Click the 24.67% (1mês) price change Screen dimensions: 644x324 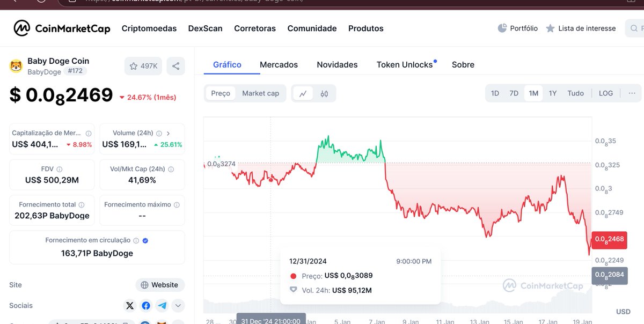pyautogui.click(x=148, y=98)
